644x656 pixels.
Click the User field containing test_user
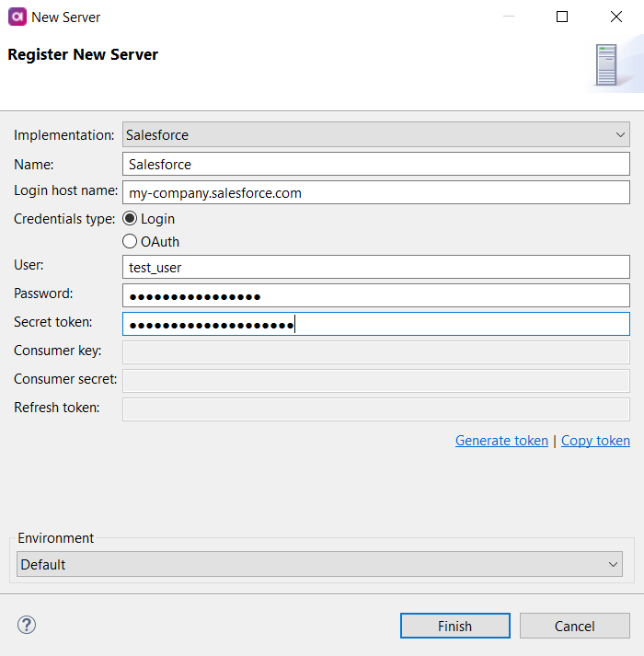[x=375, y=266]
